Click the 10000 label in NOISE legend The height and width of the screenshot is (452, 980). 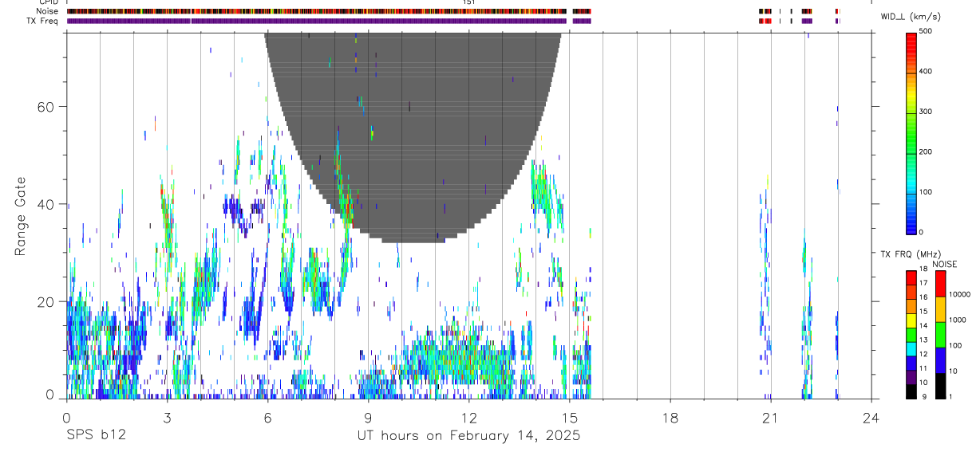959,294
